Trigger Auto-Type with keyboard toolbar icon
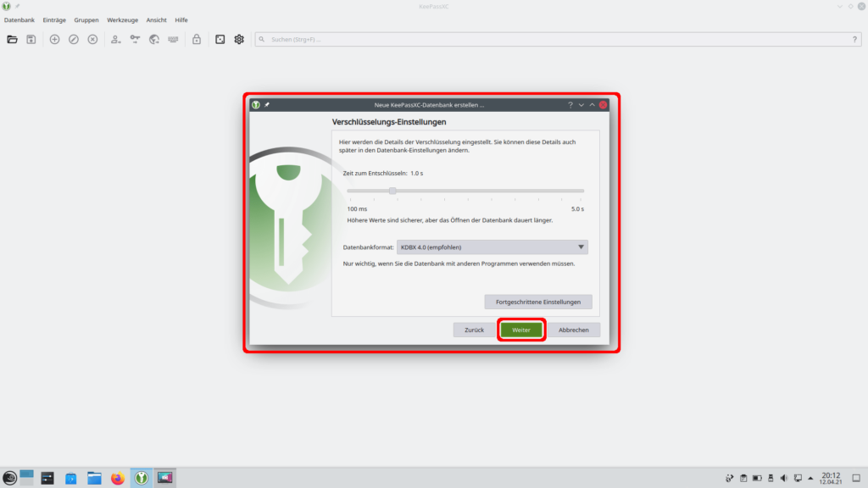Image resolution: width=868 pixels, height=488 pixels. tap(173, 39)
